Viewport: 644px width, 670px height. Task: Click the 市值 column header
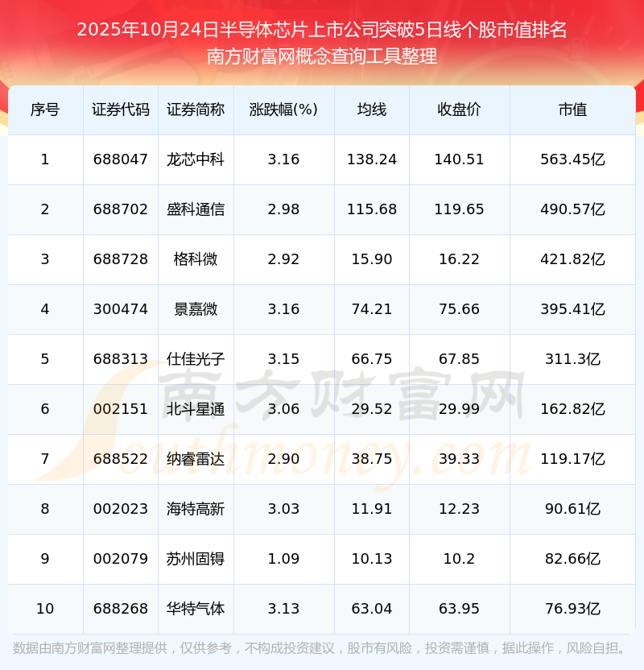tap(572, 110)
